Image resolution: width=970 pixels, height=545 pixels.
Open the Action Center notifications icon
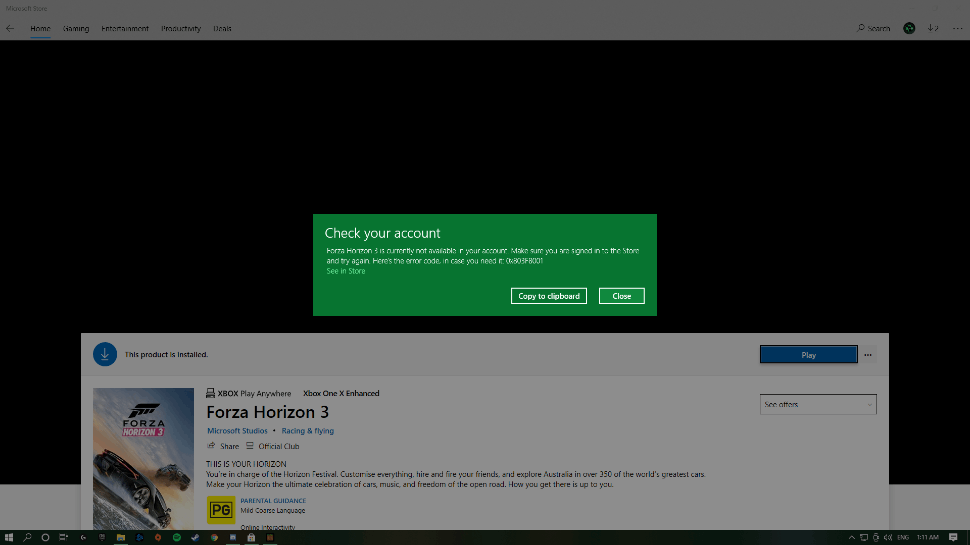953,538
